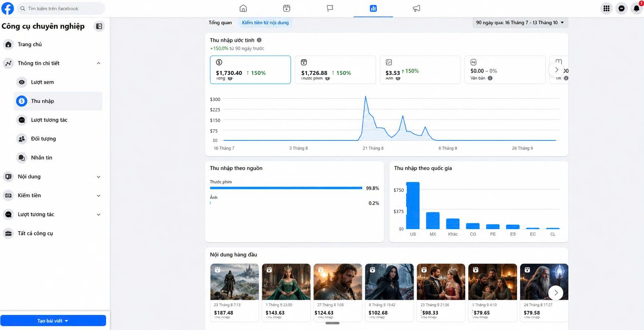Click the US bar in the country chart
Viewport: 644px width, 330px height.
[413, 206]
